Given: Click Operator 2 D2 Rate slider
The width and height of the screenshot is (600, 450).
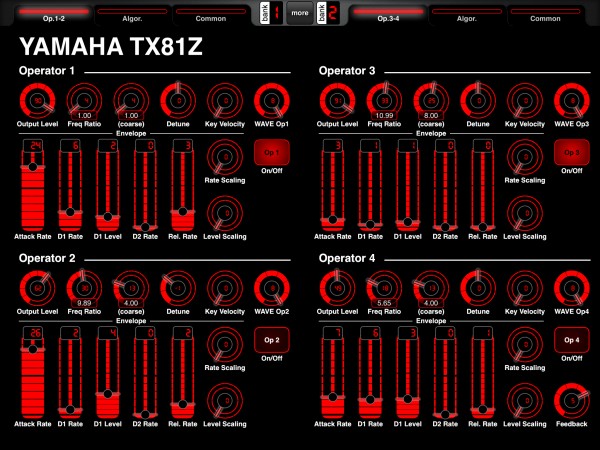Looking at the screenshot, I should 145,373.
